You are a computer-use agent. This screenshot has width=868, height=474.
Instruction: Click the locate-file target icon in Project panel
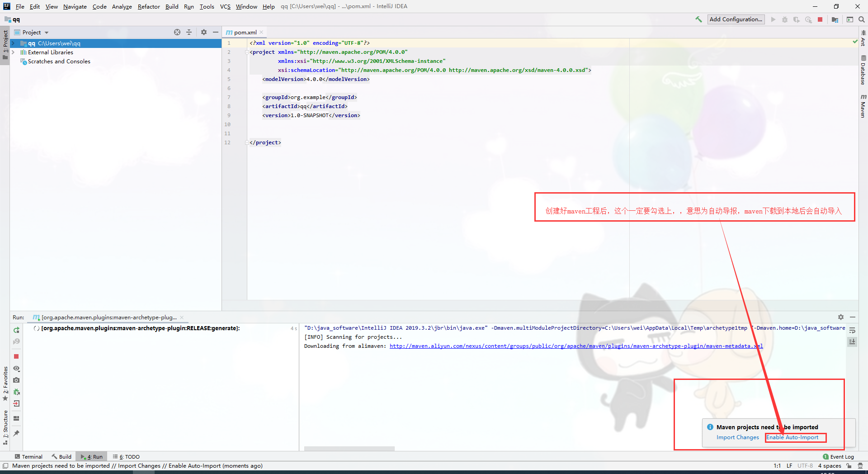coord(177,32)
